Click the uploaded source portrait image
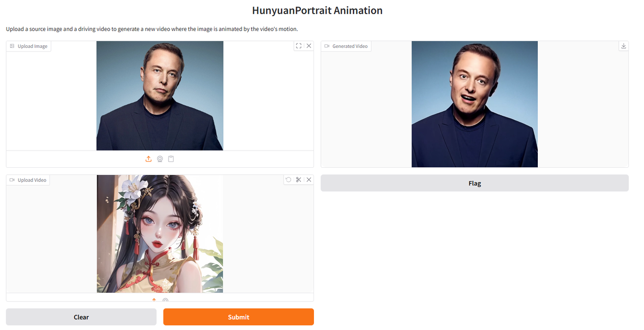Screen dimensions: 644x330 pyautogui.click(x=160, y=96)
